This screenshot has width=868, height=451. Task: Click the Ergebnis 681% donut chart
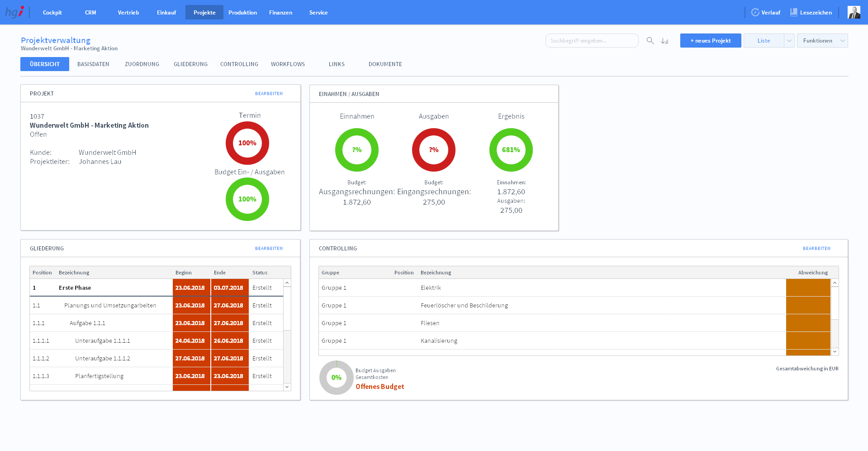pyautogui.click(x=511, y=150)
